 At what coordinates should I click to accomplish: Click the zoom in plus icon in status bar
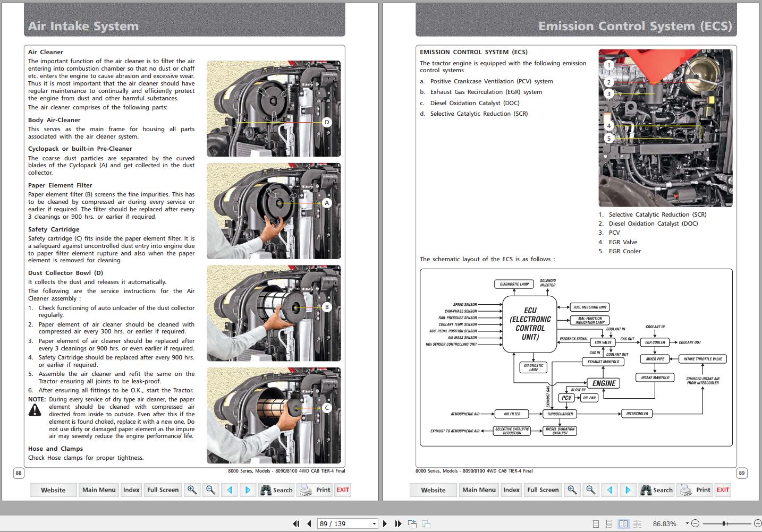pos(757,524)
